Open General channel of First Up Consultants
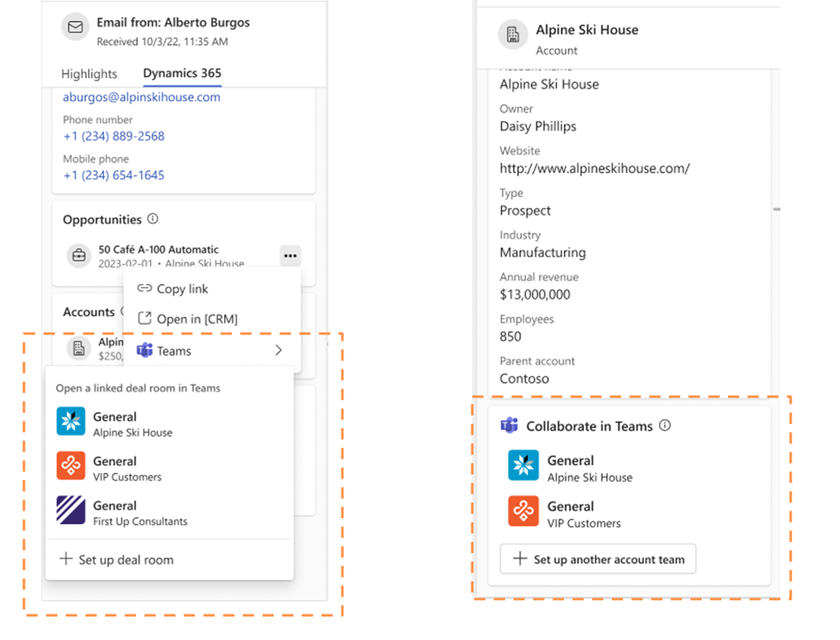840x640 pixels. 169,512
